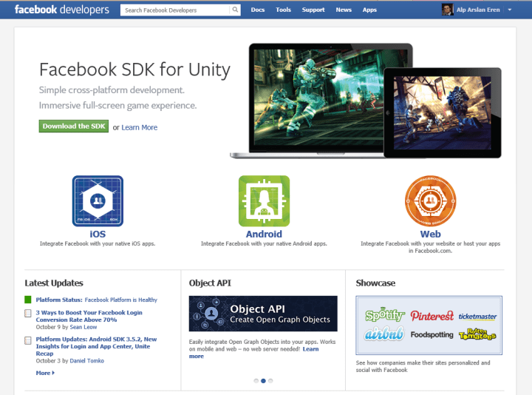Select the first carousel dot
532x395 pixels.
[256, 380]
